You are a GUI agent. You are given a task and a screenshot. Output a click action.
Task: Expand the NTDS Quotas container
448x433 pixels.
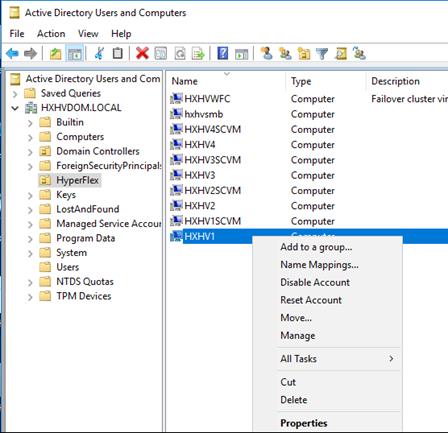click(x=30, y=282)
